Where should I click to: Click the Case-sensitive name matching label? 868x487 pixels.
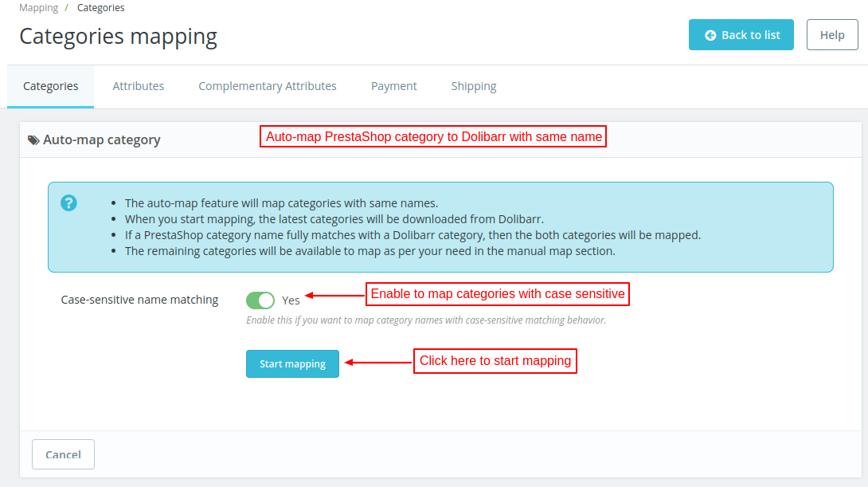point(139,300)
